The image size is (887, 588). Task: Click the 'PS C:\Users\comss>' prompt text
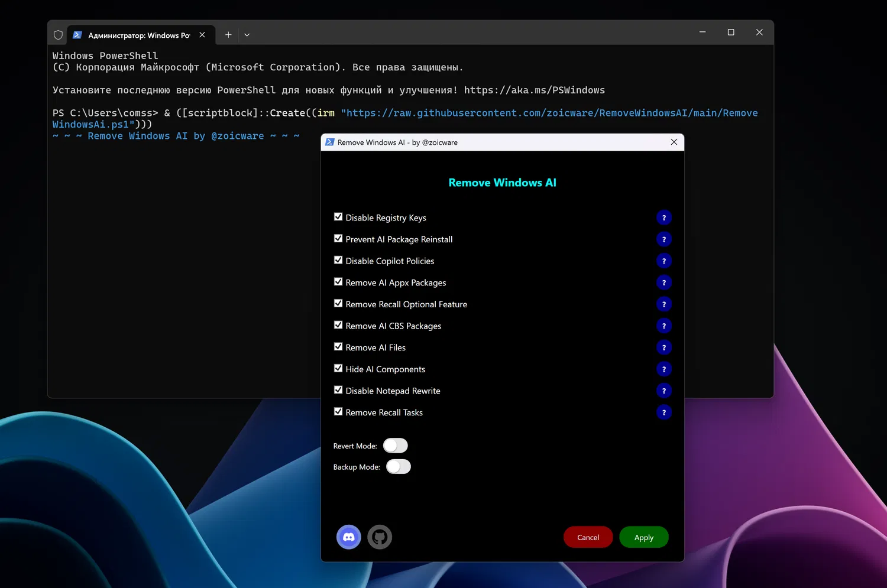click(105, 113)
